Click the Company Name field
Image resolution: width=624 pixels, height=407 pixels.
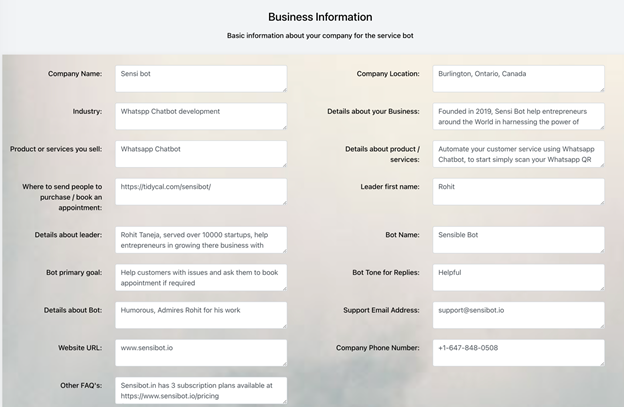[x=199, y=79]
